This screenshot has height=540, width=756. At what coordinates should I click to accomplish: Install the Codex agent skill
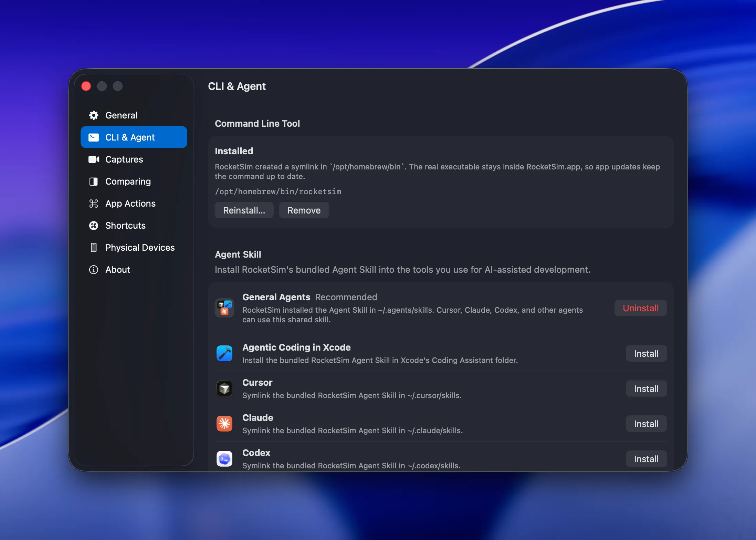[646, 459]
